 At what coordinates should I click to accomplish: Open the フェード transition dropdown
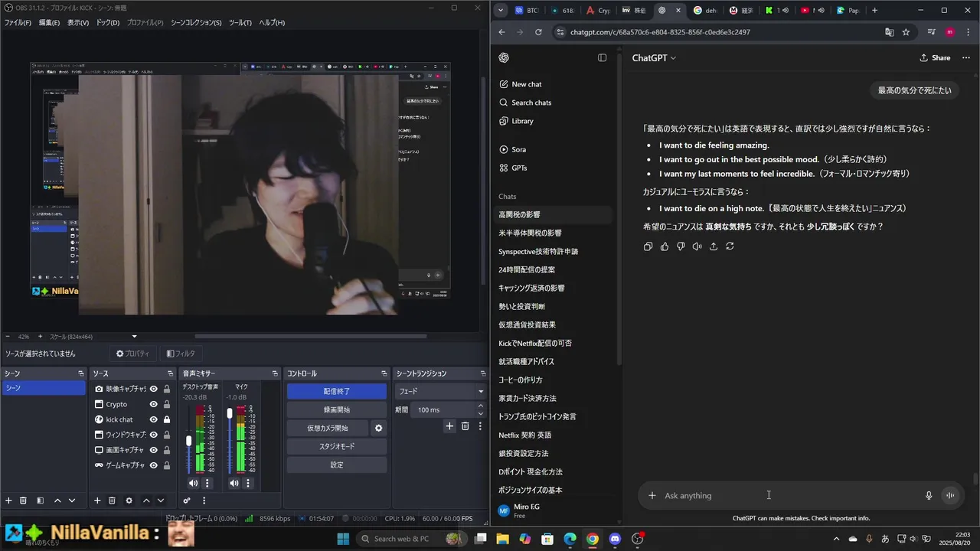440,391
